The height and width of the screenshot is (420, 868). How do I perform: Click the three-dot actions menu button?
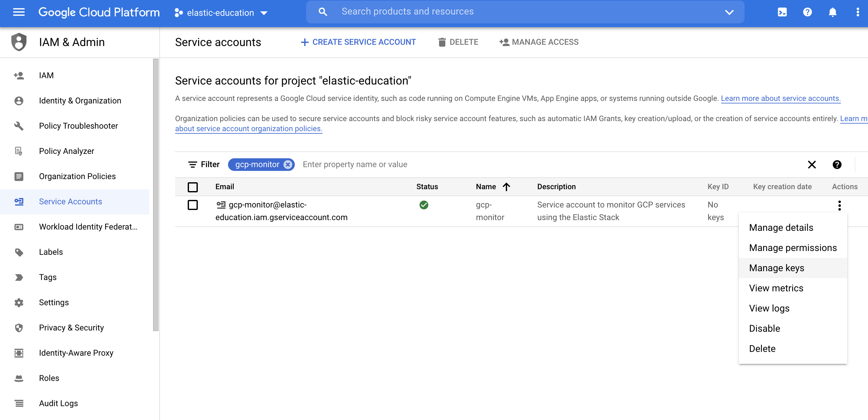click(x=840, y=206)
